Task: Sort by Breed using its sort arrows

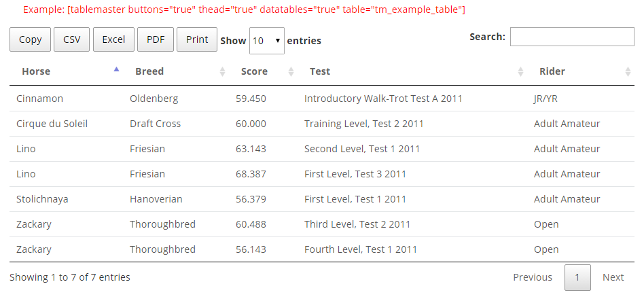Action: [222, 72]
